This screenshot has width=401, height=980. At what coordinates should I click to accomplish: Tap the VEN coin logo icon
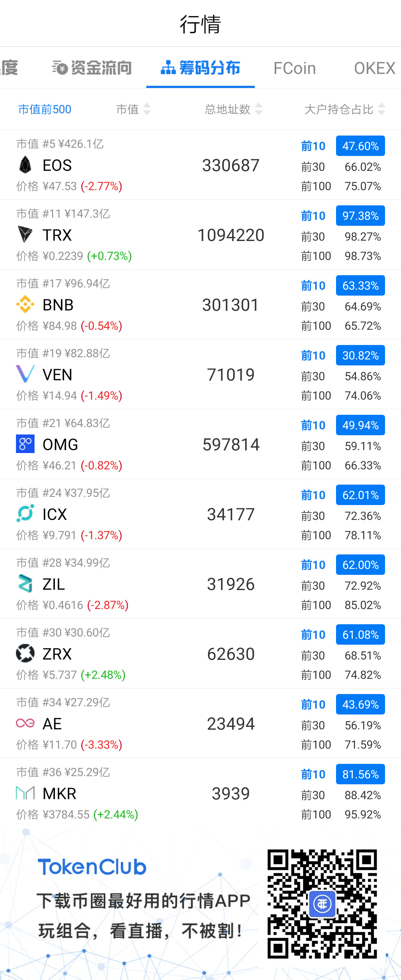point(25,374)
